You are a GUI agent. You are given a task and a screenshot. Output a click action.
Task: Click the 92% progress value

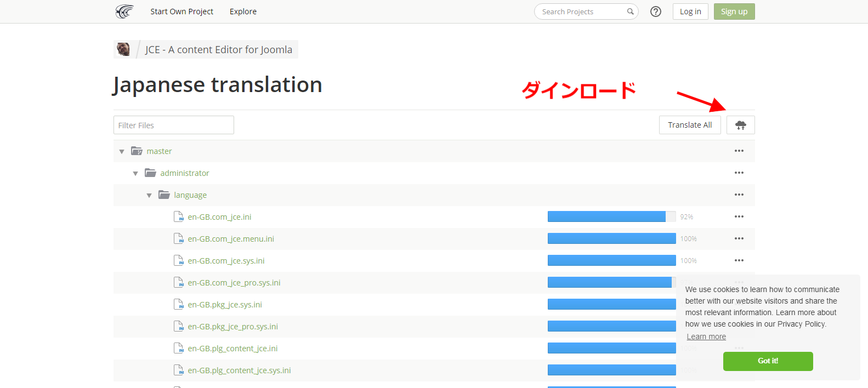coord(687,217)
